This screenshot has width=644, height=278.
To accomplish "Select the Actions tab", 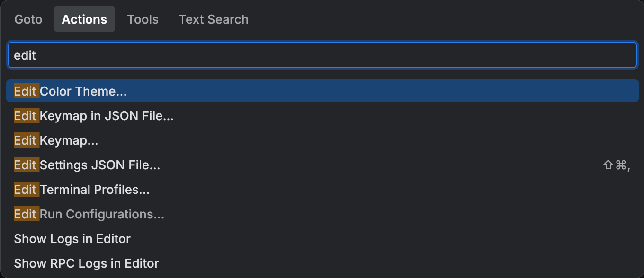I will coord(84,19).
